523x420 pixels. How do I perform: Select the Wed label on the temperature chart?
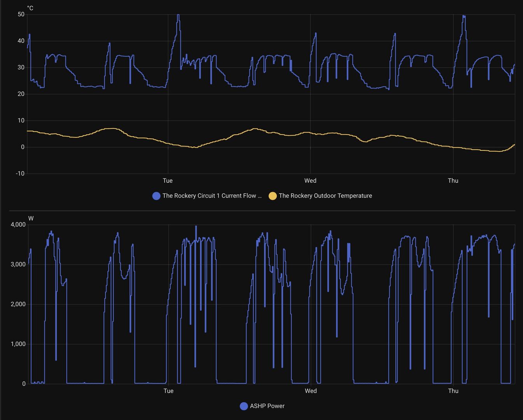[310, 180]
